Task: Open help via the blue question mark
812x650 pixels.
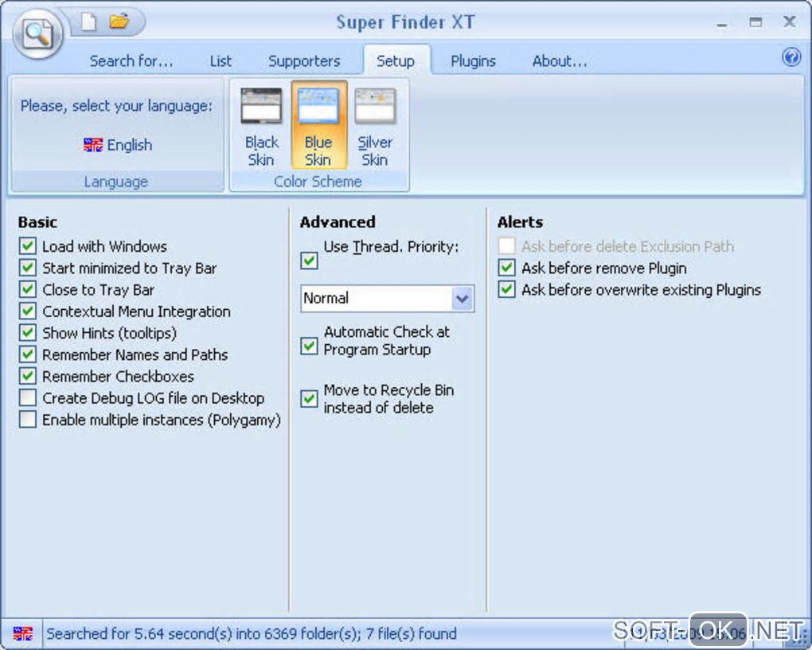Action: coord(791,57)
